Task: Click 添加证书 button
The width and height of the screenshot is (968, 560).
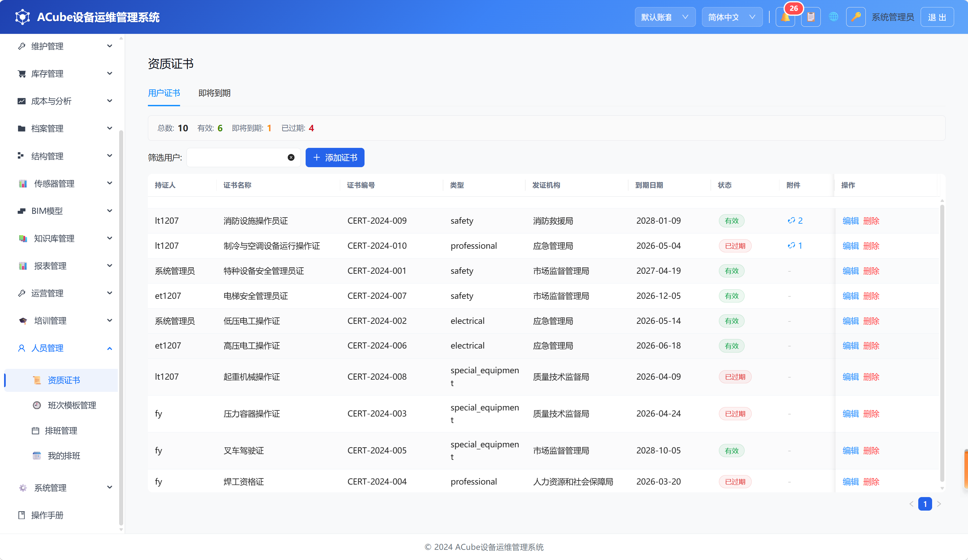Action: click(335, 157)
